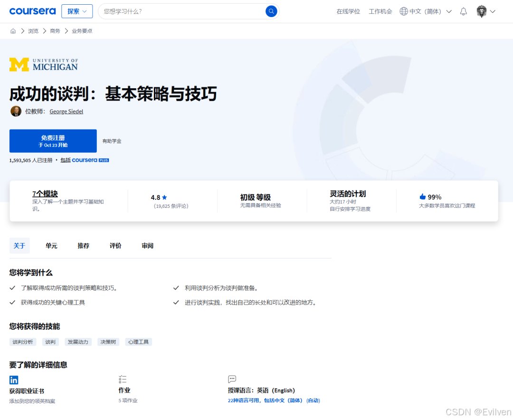Switch to the 评价 tab
This screenshot has height=420, width=513.
pos(115,245)
